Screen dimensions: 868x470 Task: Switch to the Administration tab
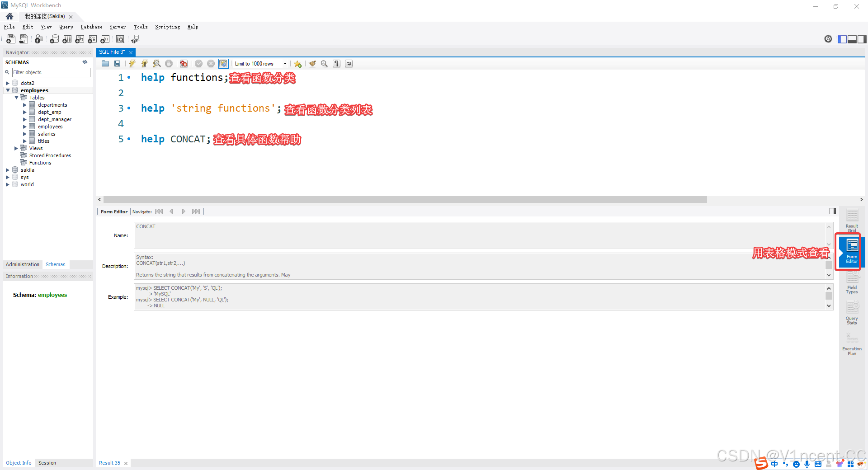[x=23, y=264]
